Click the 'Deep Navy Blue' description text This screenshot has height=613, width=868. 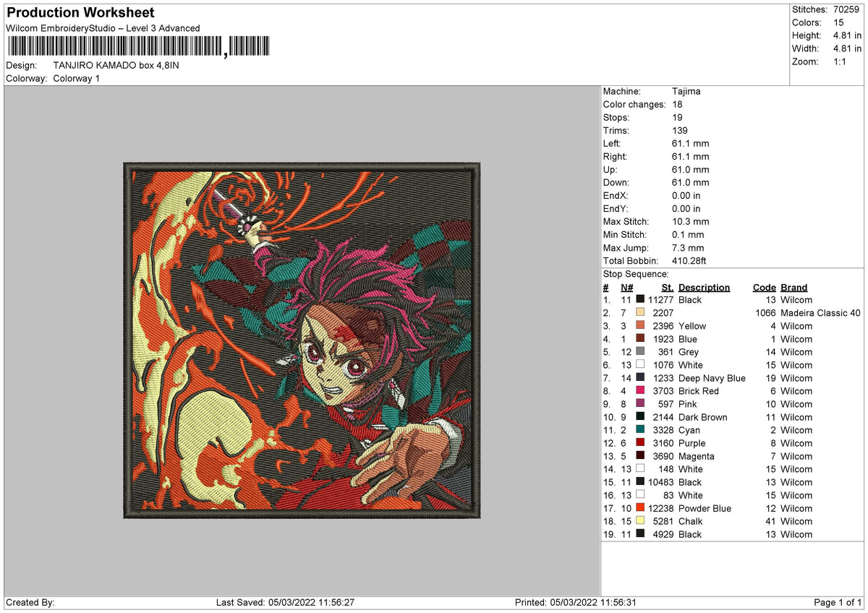(712, 378)
